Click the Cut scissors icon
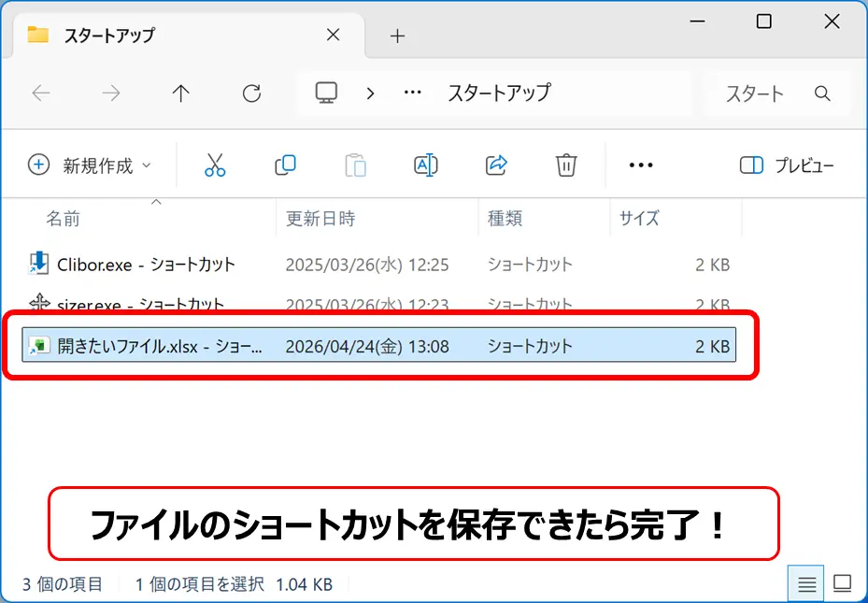This screenshot has width=868, height=603. tap(215, 165)
